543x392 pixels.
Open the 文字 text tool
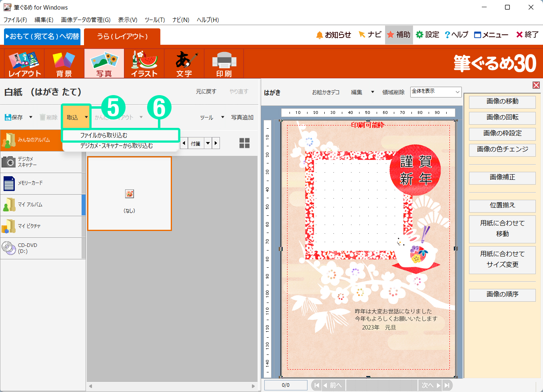pyautogui.click(x=184, y=64)
